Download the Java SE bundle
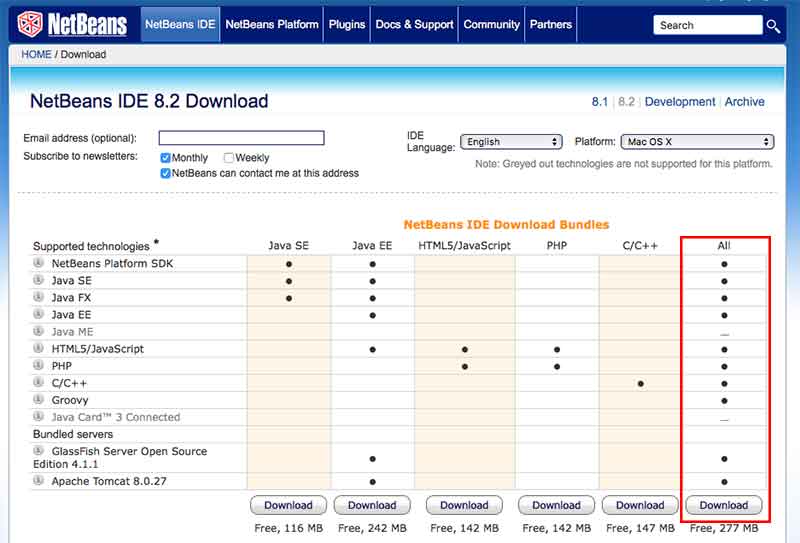Viewport: 800px width, 543px height. (x=288, y=505)
